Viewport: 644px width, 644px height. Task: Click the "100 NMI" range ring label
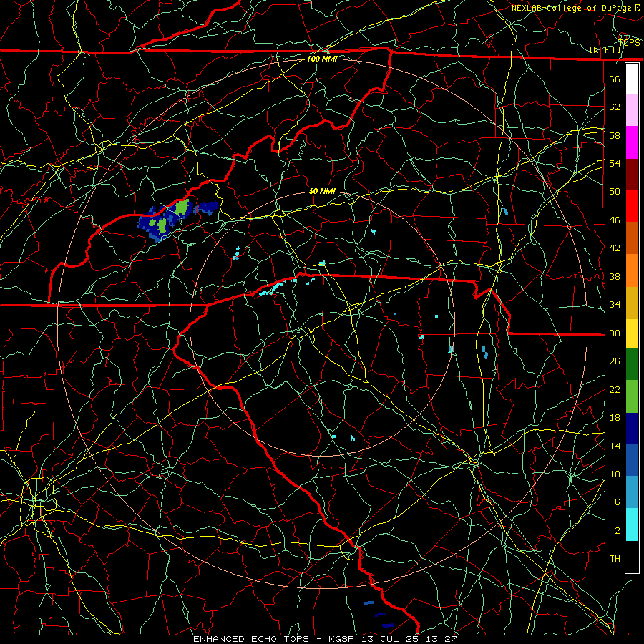coord(322,59)
